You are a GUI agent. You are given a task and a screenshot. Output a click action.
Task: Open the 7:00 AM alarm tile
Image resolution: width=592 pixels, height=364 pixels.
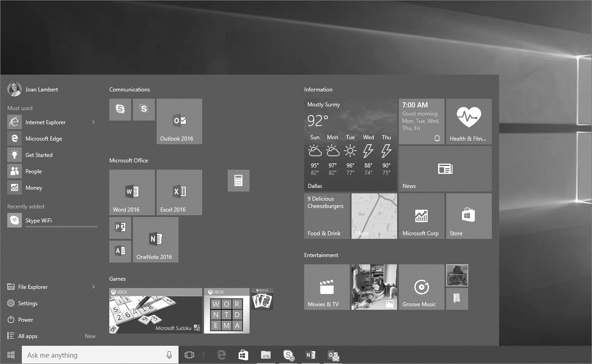point(422,121)
